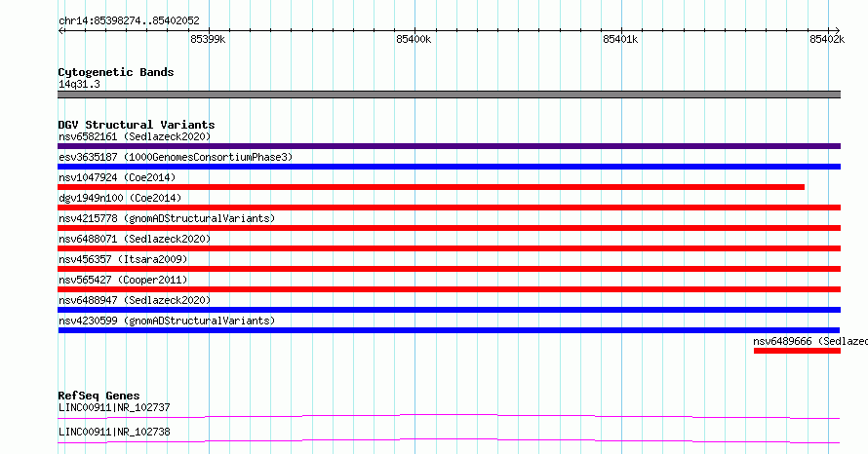Click the right arrow on the ruler
The height and width of the screenshot is (454, 868).
(837, 30)
